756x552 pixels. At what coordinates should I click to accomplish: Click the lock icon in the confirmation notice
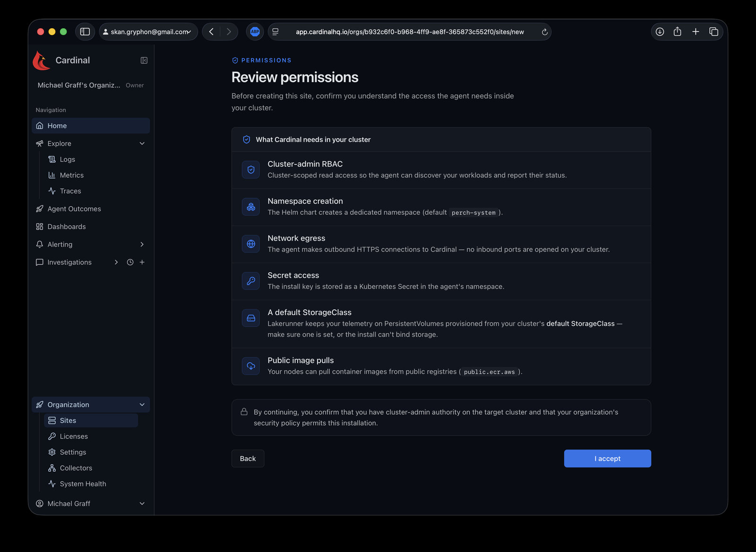[244, 412]
